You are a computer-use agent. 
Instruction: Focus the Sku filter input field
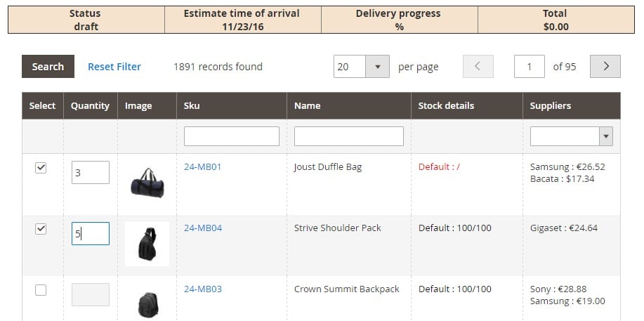click(x=232, y=136)
